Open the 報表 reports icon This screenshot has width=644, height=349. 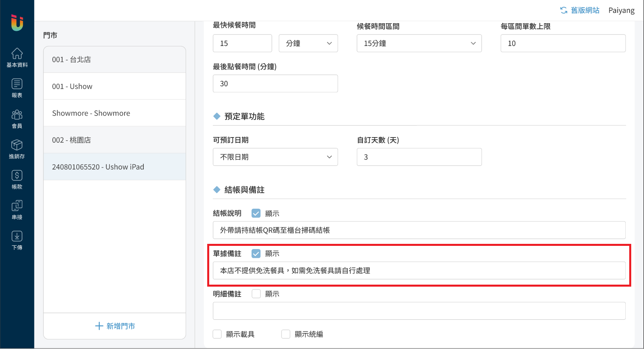point(17,84)
